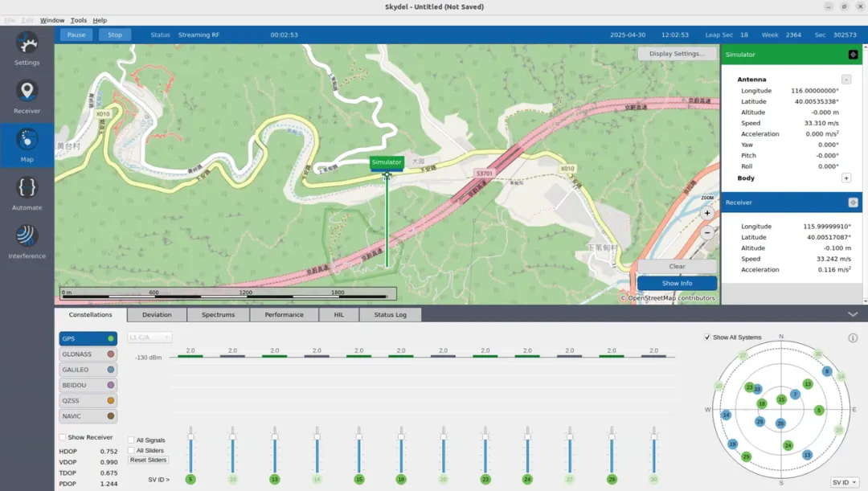
Task: Switch to the Status Log tab
Action: tap(391, 314)
